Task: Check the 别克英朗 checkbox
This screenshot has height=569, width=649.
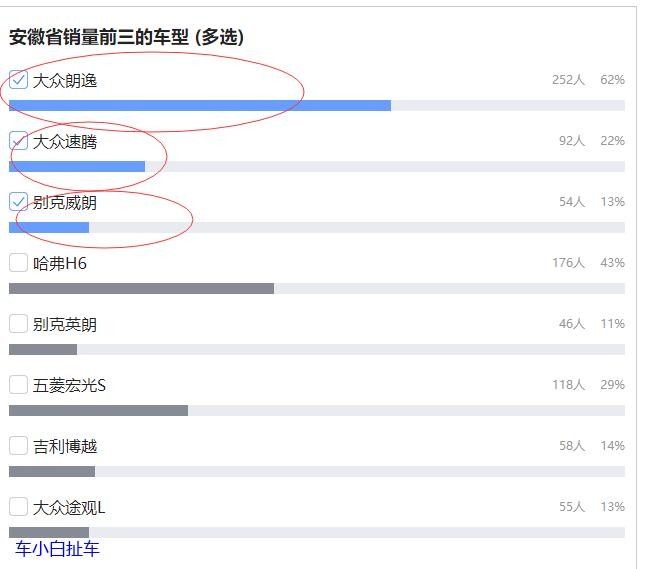Action: pos(18,324)
